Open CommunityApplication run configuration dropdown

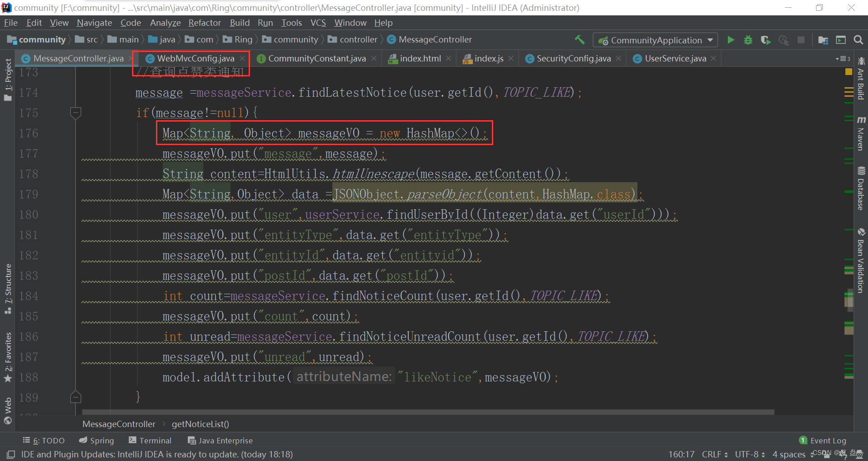coord(656,40)
